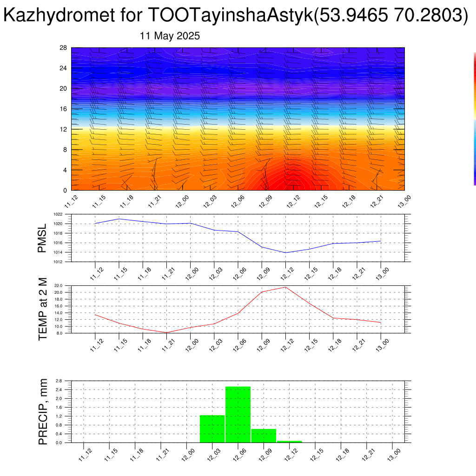Click "12_12" time label under the TEMP chart

286,345
